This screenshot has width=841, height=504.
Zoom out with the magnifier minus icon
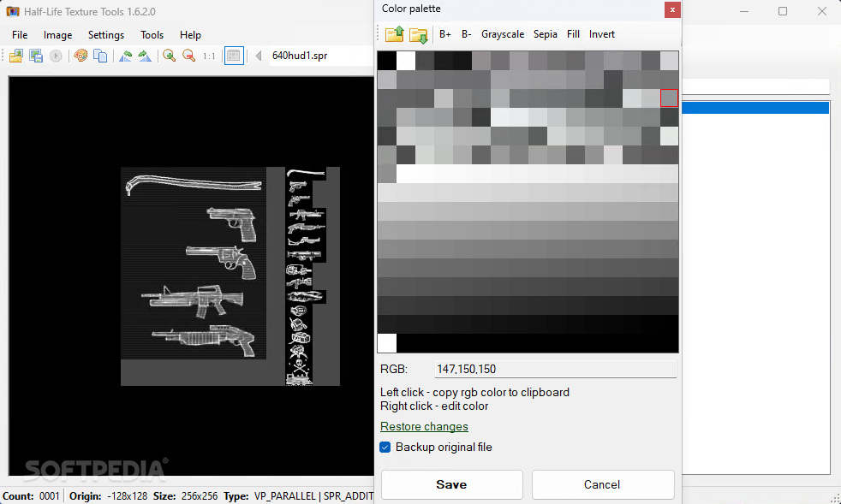[188, 56]
